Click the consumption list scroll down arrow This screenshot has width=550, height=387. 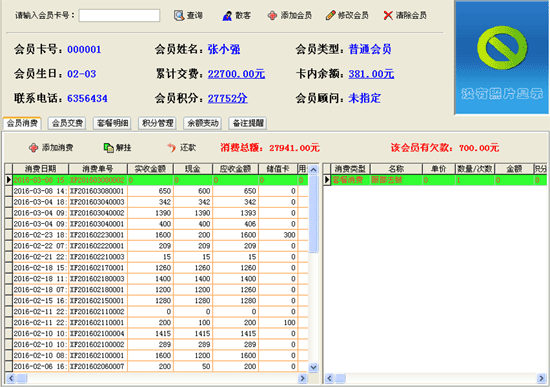pos(313,367)
